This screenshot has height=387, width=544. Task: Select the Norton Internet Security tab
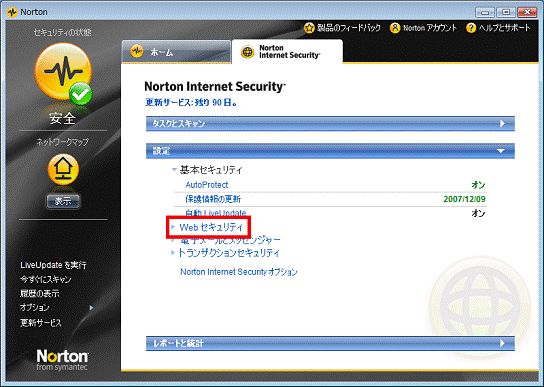[287, 52]
